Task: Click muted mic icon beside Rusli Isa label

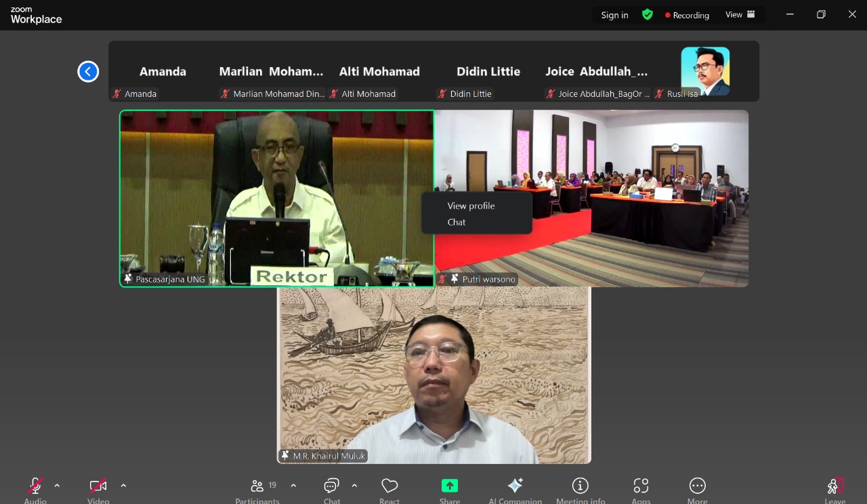Action: coord(659,94)
